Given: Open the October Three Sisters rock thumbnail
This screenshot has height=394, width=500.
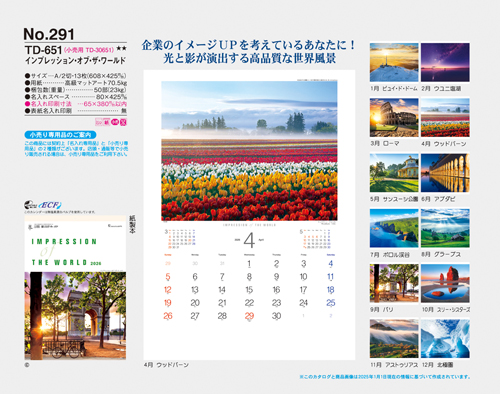Looking at the screenshot, I should pyautogui.click(x=445, y=283).
